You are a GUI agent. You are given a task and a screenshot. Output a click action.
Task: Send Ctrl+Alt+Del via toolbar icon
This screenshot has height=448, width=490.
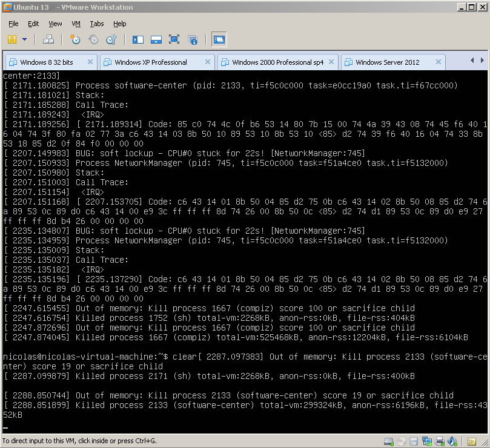coord(48,39)
